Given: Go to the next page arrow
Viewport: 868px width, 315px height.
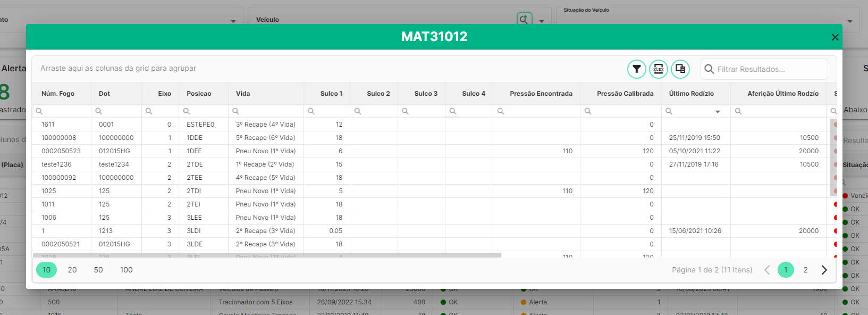Looking at the screenshot, I should (824, 270).
